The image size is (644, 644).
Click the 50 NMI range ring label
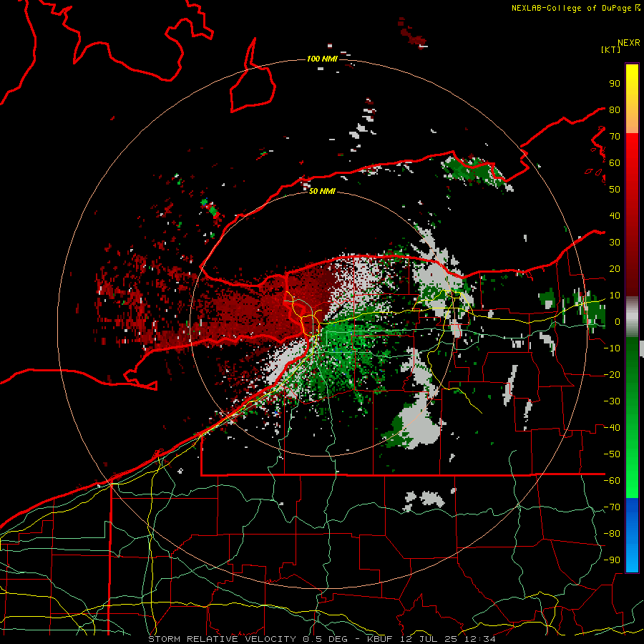[x=322, y=191]
